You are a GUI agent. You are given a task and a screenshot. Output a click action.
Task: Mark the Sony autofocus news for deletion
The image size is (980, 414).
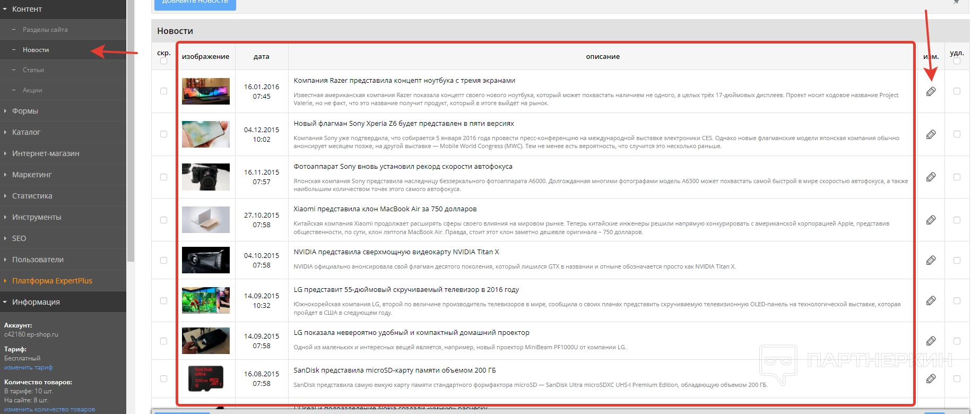[x=957, y=177]
